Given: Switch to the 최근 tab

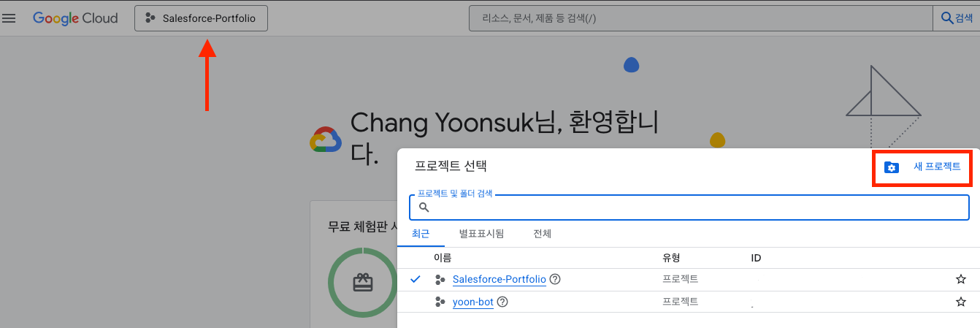Looking at the screenshot, I should [x=421, y=234].
